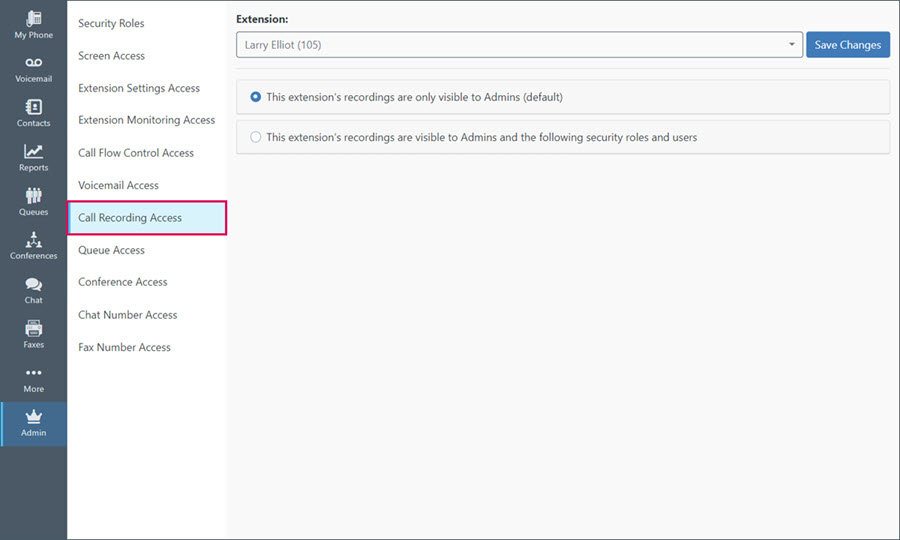
Task: Go to Extension Monitoring Access
Action: pos(146,120)
